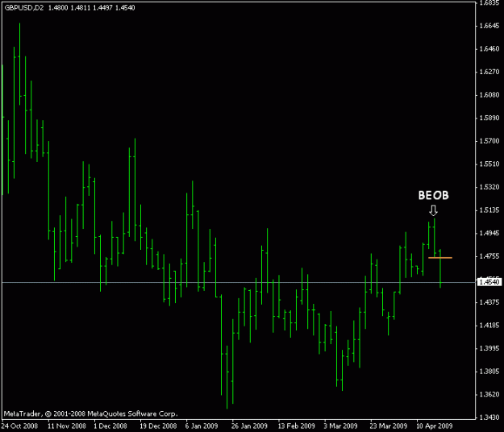Click the 3 Mar 2009 date label

click(341, 426)
